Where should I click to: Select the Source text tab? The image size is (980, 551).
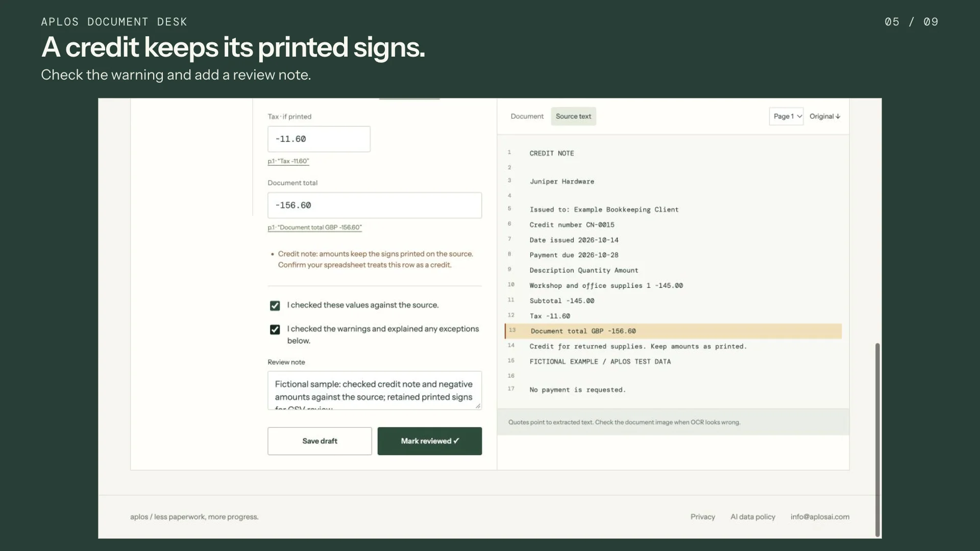coord(573,116)
